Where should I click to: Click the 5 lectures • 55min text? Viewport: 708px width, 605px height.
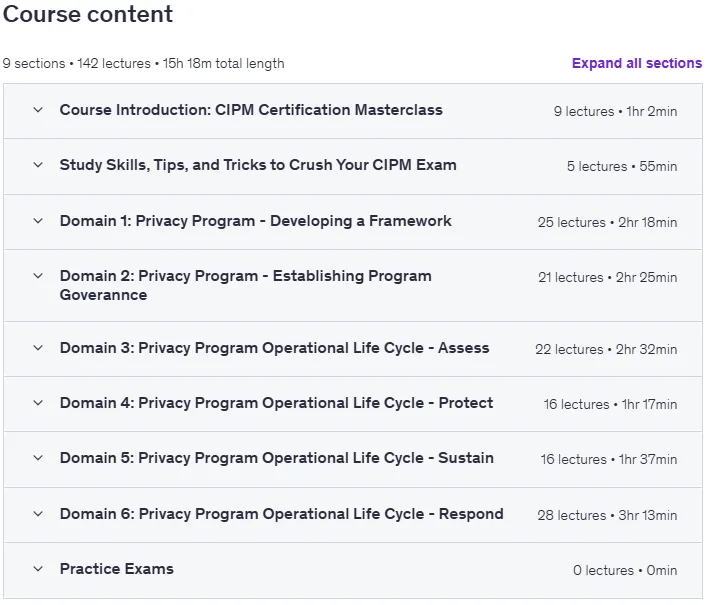click(x=622, y=166)
